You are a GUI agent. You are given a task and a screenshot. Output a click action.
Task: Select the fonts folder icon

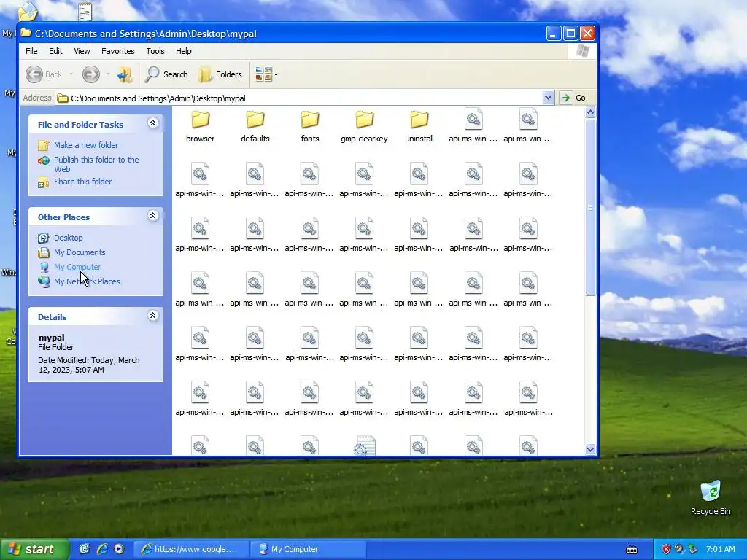pos(309,120)
